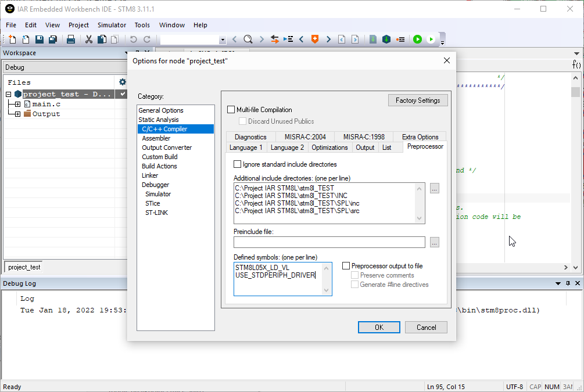Click the editor vertical scrollbar thumb

point(575,92)
